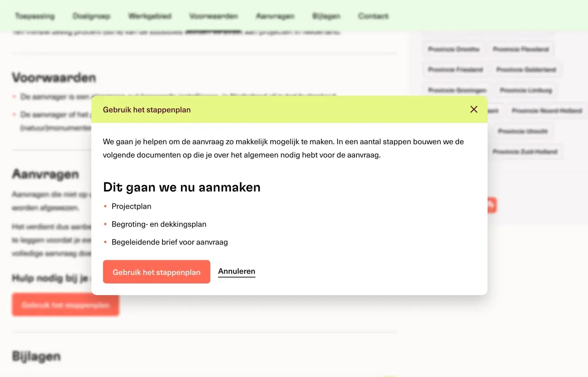Screen dimensions: 588x377
Task: Open the Bijlagen navigation item
Action: (326, 16)
